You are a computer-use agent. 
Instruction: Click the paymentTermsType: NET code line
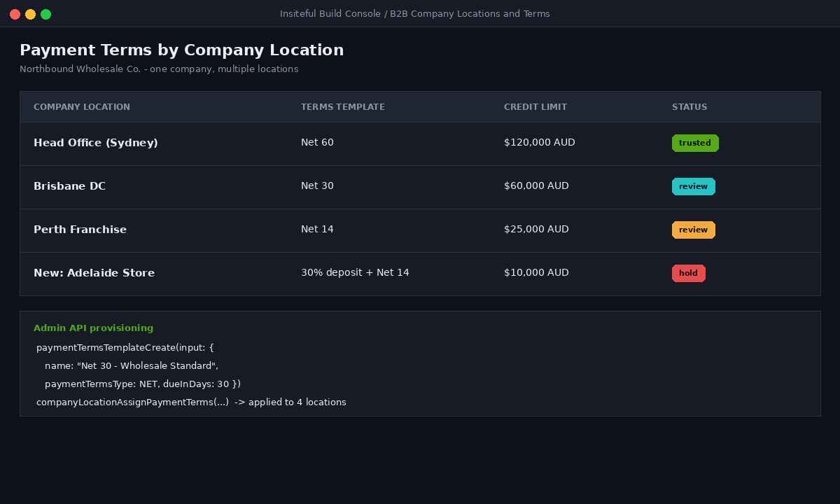pos(143,384)
